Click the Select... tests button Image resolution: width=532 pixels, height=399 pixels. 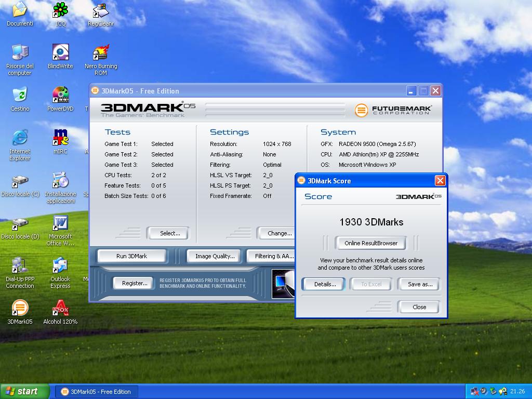point(168,233)
